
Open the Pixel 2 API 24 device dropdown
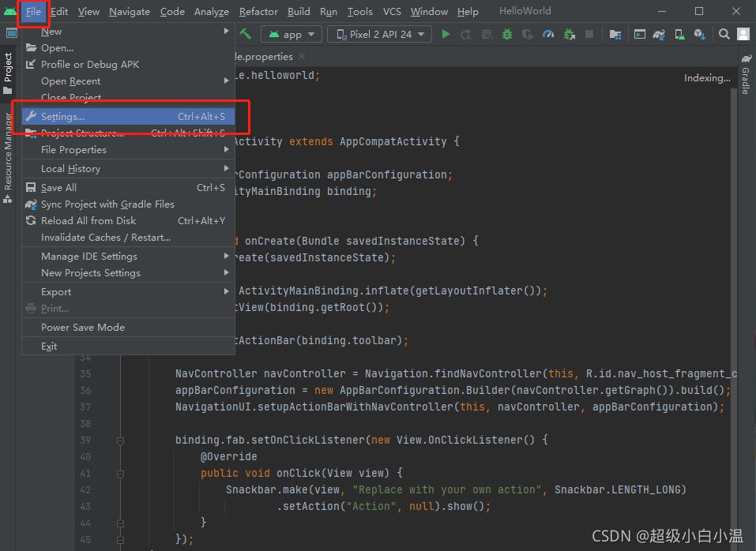tap(379, 34)
